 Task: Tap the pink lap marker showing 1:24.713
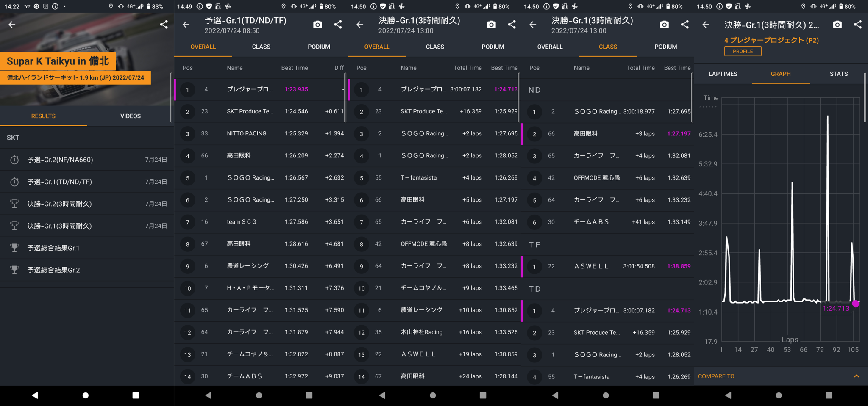856,304
